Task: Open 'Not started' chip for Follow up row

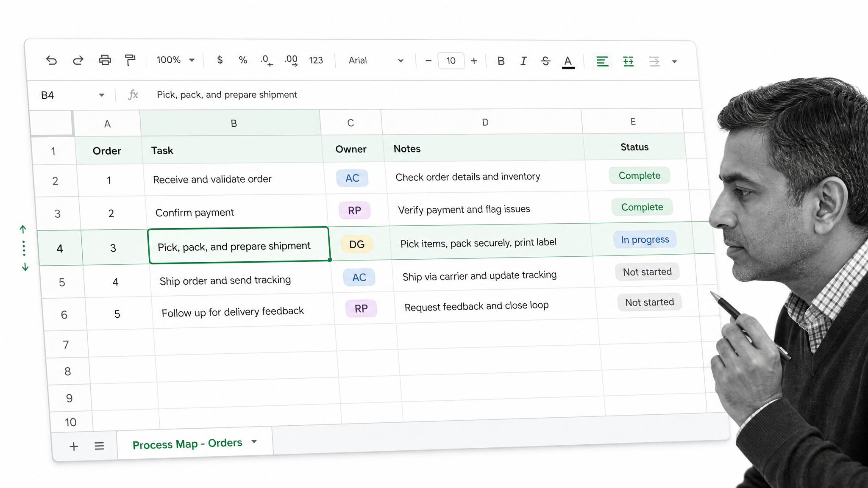Action: pos(650,302)
